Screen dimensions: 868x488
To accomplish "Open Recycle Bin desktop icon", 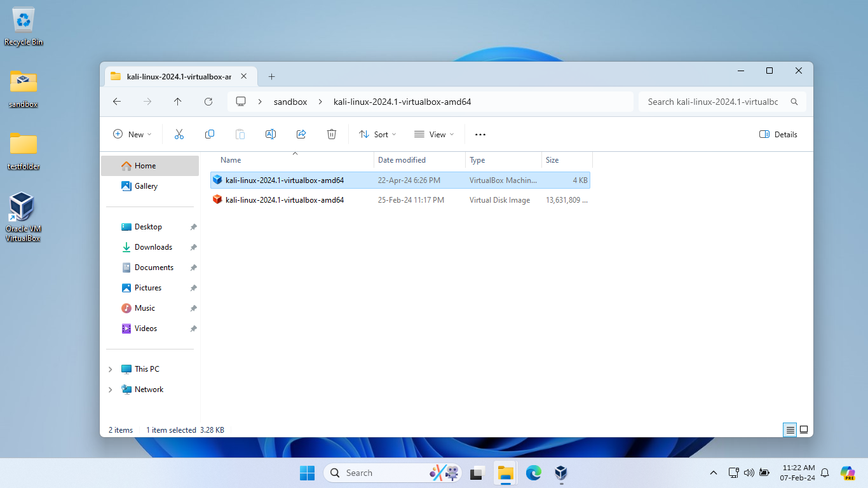I will (24, 26).
